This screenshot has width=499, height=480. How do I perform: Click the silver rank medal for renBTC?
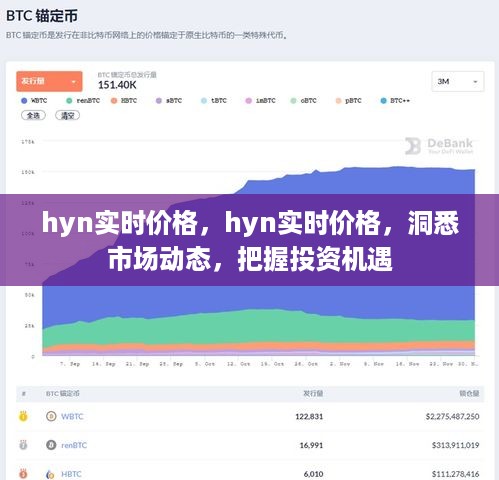[x=23, y=445]
